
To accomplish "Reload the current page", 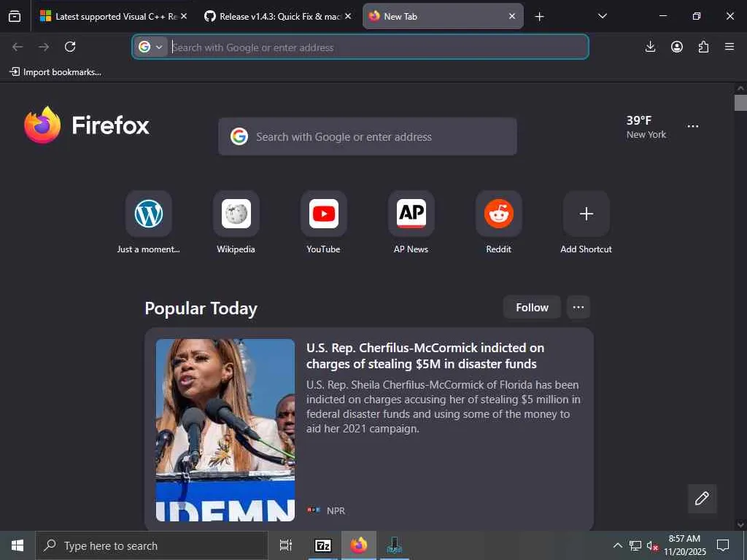I will (x=70, y=47).
